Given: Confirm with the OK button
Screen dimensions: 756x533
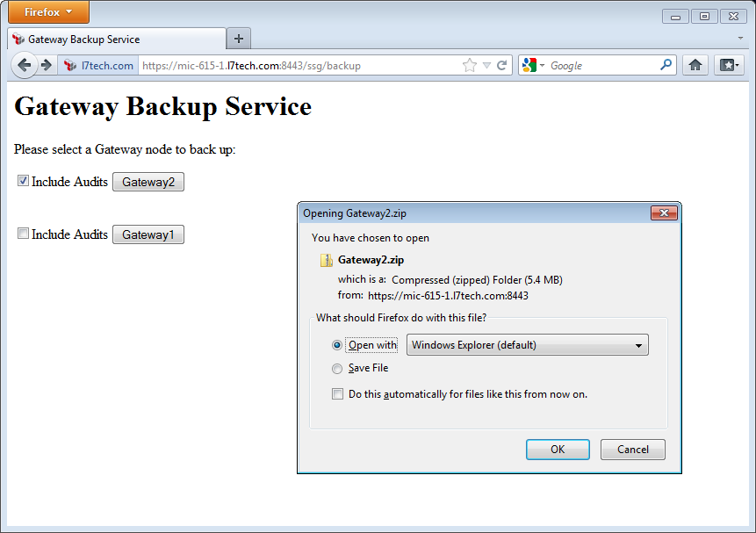Looking at the screenshot, I should click(x=558, y=450).
